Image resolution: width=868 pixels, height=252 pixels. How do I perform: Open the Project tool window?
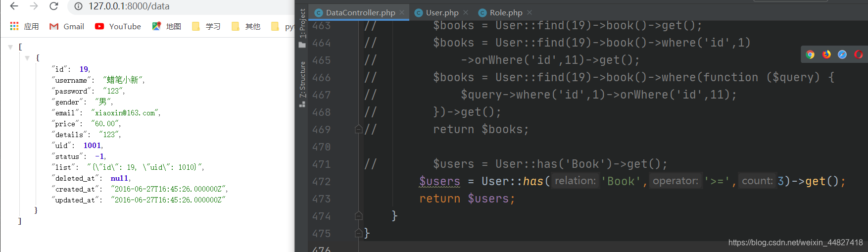coord(302,28)
